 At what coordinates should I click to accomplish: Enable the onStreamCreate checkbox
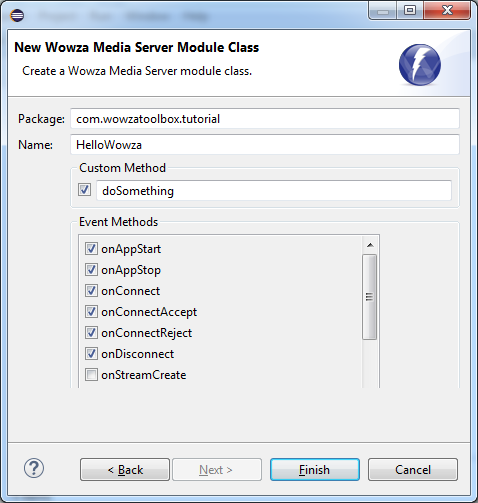coord(91,375)
